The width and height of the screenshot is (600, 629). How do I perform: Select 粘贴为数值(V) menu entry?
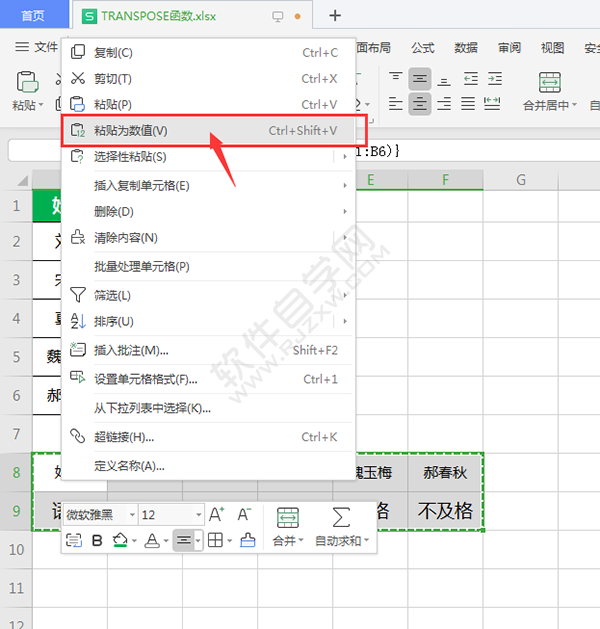(x=209, y=131)
